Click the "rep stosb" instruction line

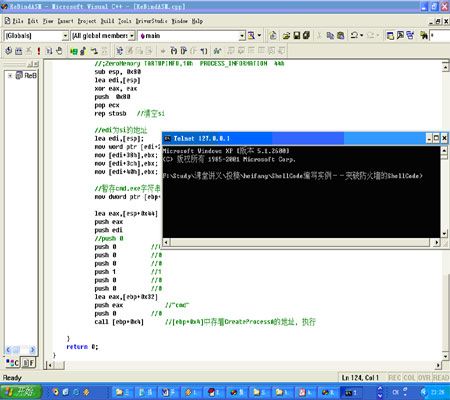point(110,113)
